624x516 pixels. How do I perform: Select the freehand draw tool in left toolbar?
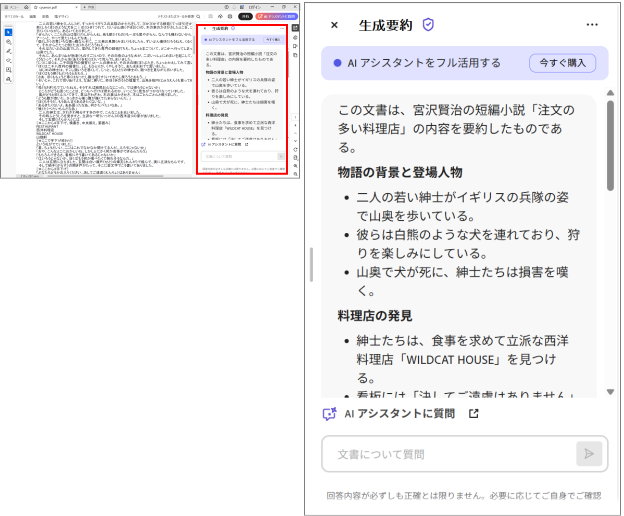point(8,60)
